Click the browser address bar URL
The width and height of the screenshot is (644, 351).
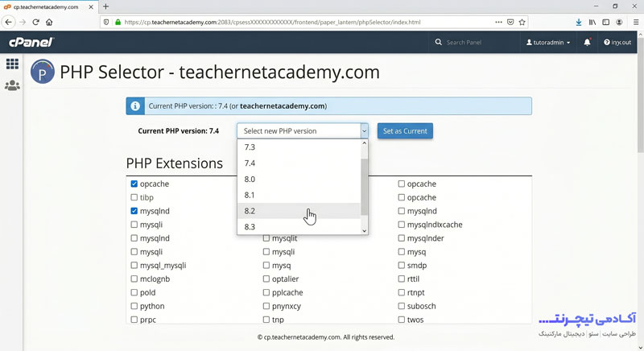tap(272, 23)
